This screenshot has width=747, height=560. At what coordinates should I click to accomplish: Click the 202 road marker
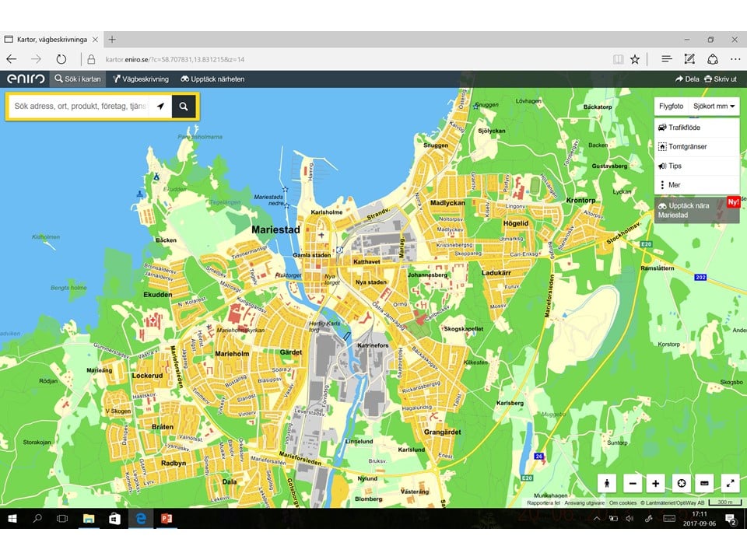tap(700, 277)
